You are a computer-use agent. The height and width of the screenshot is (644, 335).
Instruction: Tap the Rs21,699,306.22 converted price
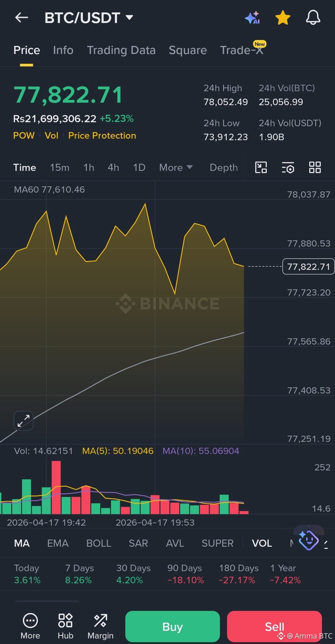point(55,118)
